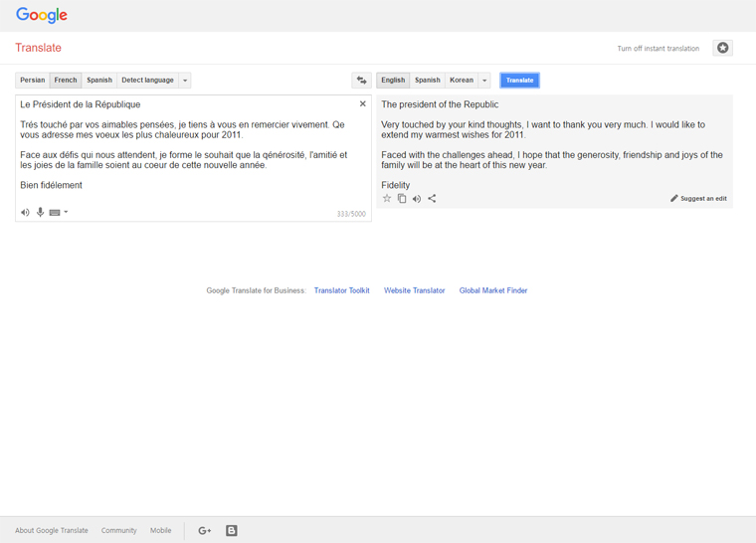756x543 pixels.
Task: Click the virtual keyboard icon
Action: coord(55,212)
